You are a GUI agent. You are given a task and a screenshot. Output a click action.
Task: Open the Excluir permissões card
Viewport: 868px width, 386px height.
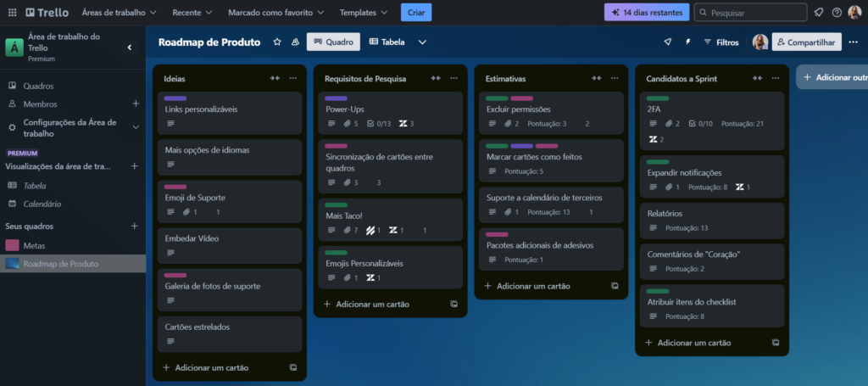pyautogui.click(x=551, y=113)
